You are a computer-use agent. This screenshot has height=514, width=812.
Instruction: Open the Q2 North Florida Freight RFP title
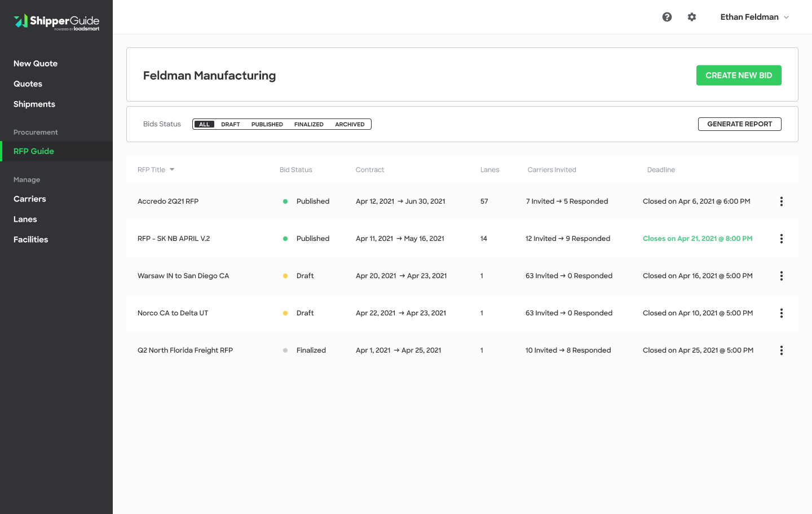coord(185,350)
